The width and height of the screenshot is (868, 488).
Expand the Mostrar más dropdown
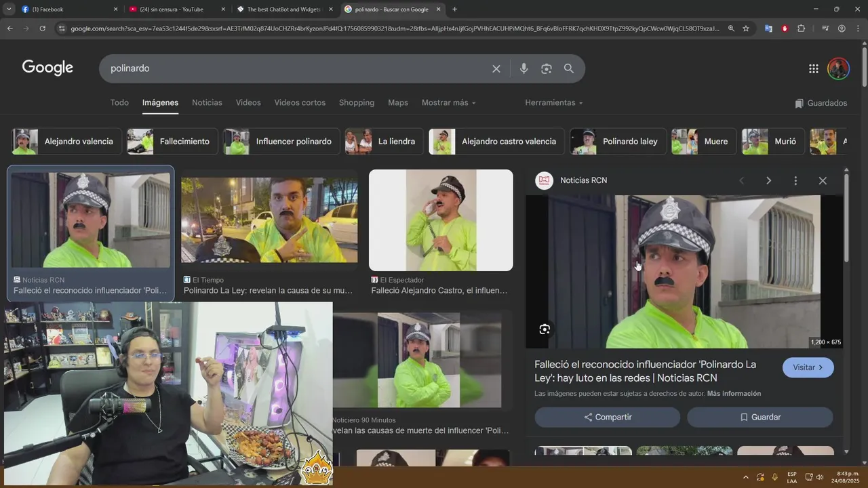point(448,102)
